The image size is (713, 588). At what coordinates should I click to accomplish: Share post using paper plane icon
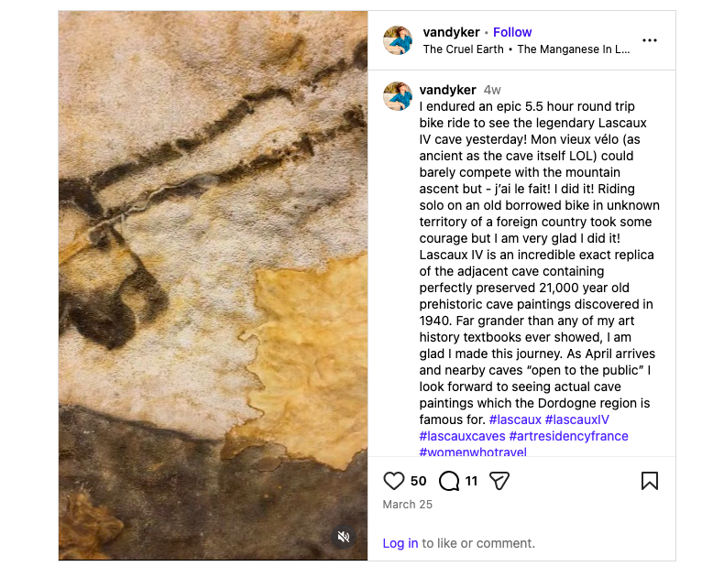pos(499,481)
